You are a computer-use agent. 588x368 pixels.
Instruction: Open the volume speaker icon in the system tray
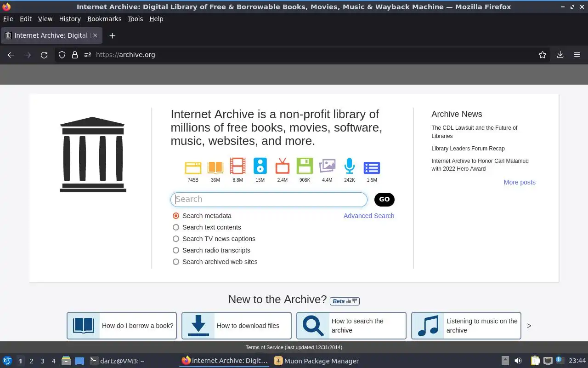(x=518, y=361)
